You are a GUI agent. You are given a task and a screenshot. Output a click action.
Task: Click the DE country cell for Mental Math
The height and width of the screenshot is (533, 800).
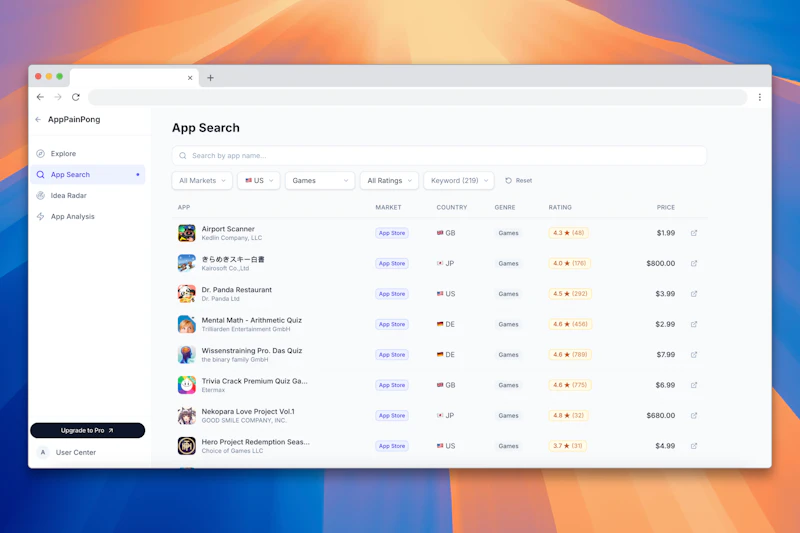tap(445, 324)
